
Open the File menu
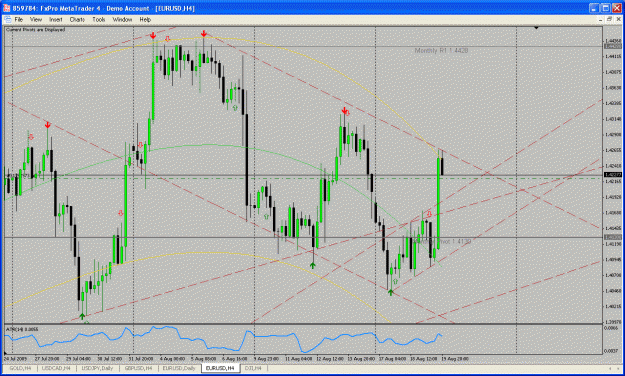(19, 20)
